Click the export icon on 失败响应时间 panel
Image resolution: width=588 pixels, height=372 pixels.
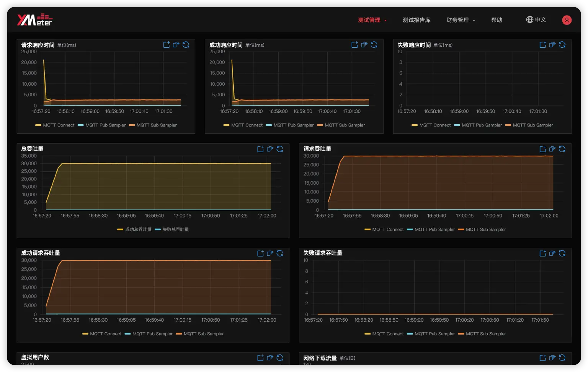(x=552, y=45)
